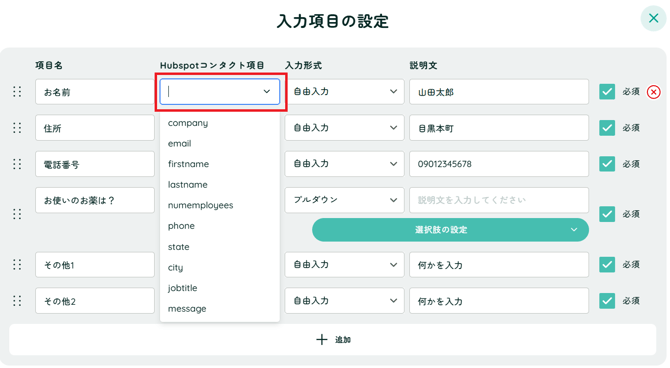The image size is (670, 368).
Task: Click the 追加 button to add row
Action: point(333,339)
